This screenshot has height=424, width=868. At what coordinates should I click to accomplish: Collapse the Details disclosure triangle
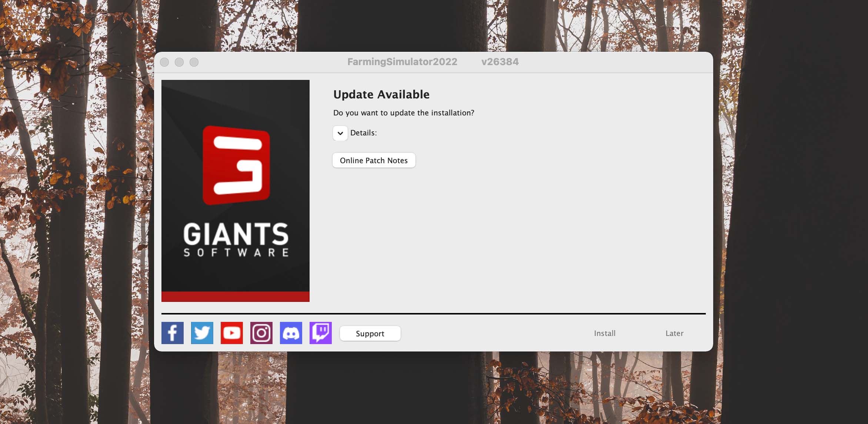click(340, 133)
